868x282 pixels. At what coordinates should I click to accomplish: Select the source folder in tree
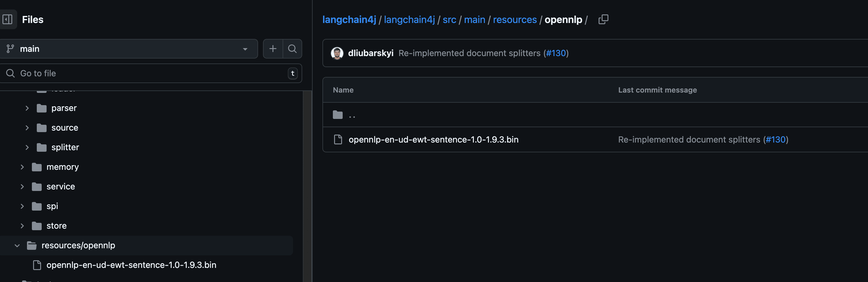coord(65,128)
